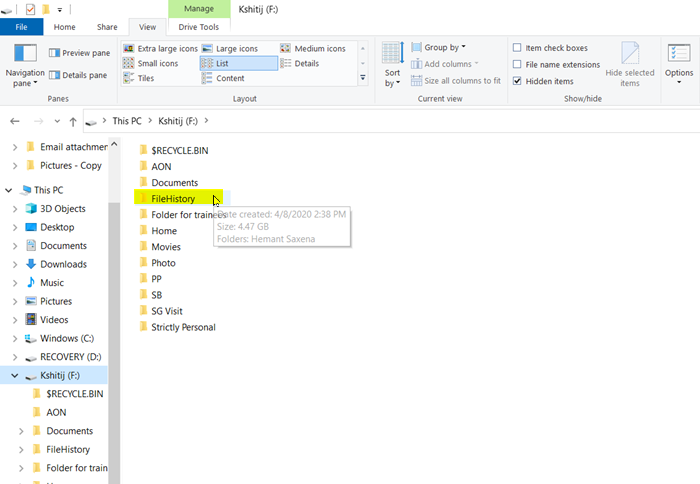Select Content layout
This screenshot has height=484, width=700.
click(223, 78)
